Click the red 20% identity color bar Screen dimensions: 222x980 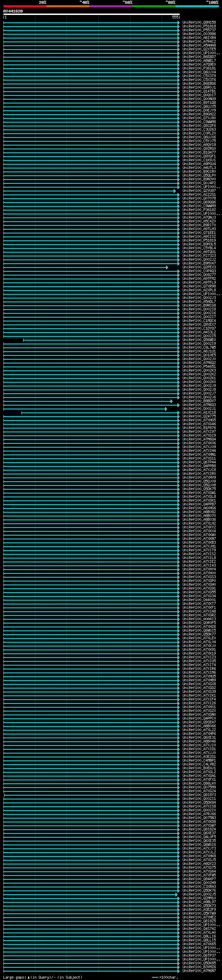(25, 6)
